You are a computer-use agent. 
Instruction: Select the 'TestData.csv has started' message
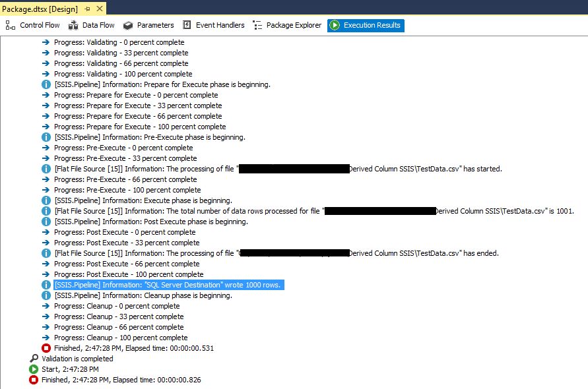(278, 169)
